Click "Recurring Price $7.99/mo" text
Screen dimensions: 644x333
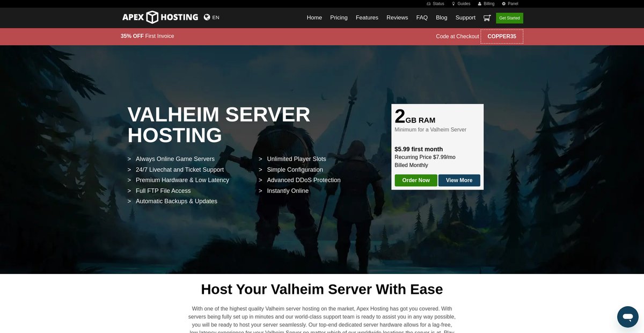pos(425,157)
